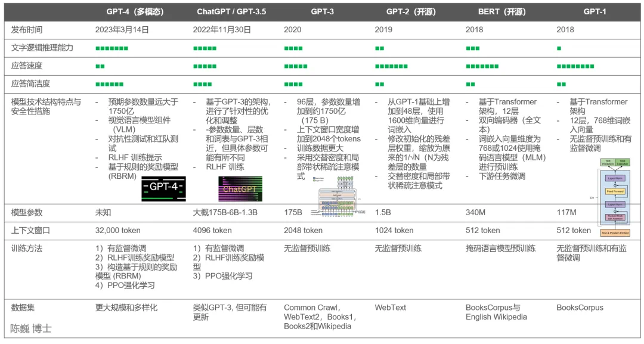Select GPT-1 parameter value '117M'
The height and width of the screenshot is (344, 644).
pyautogui.click(x=566, y=213)
